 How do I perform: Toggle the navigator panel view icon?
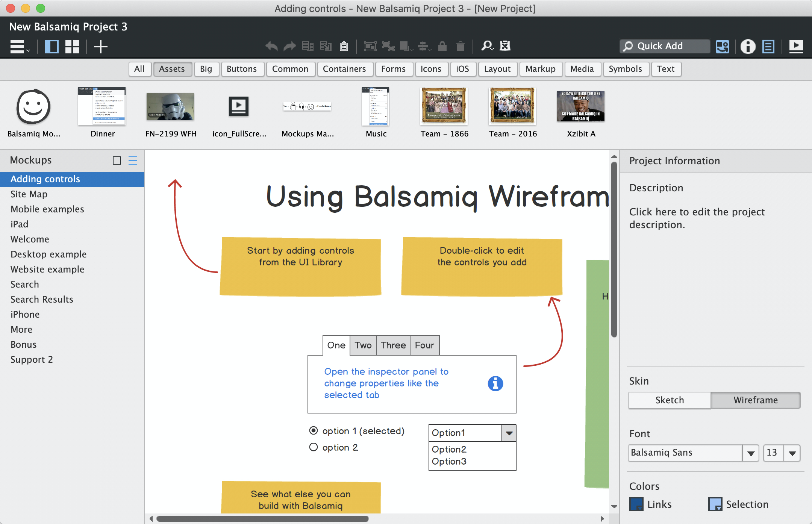(52, 46)
